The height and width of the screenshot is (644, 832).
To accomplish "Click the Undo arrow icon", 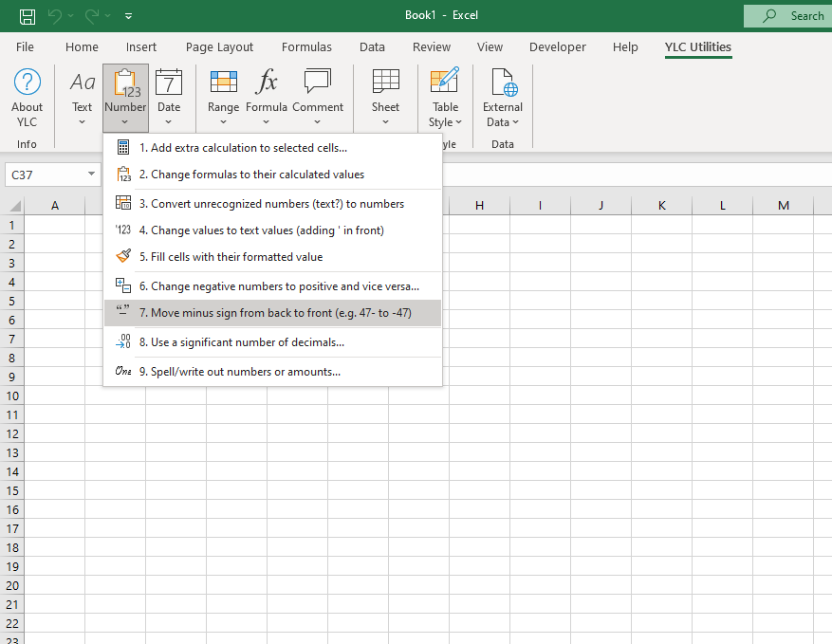I will click(56, 16).
